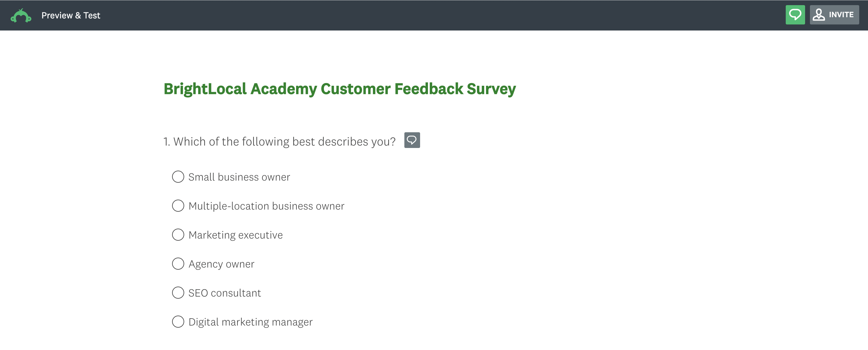Select the Marketing executive radio button
This screenshot has width=868, height=350.
pos(178,235)
